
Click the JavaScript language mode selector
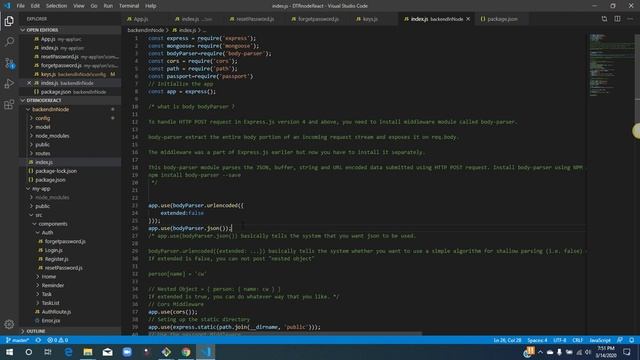coord(600,340)
